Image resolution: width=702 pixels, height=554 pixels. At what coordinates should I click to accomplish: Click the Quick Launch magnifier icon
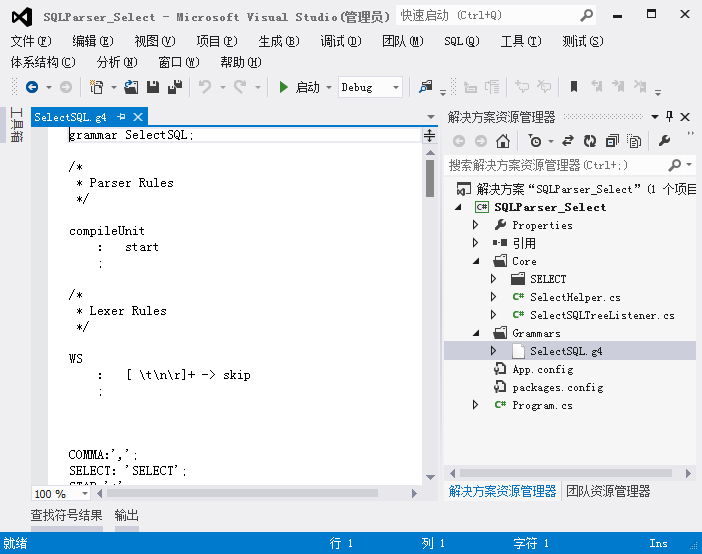tap(586, 16)
